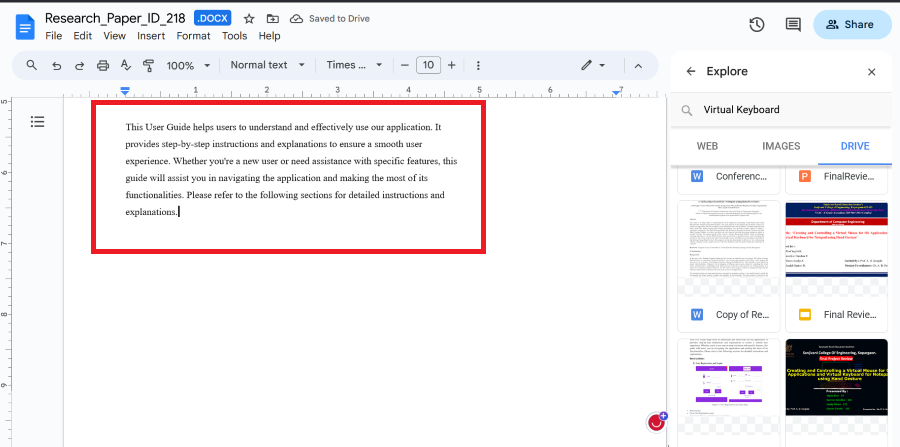Viewport: 900px width, 447px height.
Task: Open the View menu
Action: point(114,36)
